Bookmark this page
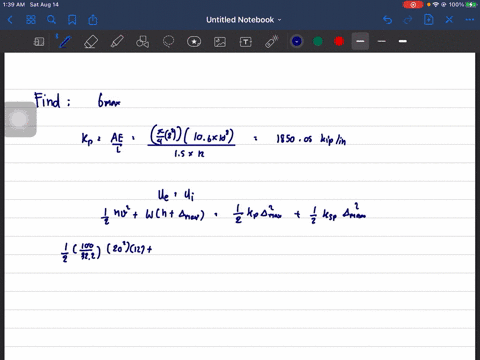 (72, 20)
